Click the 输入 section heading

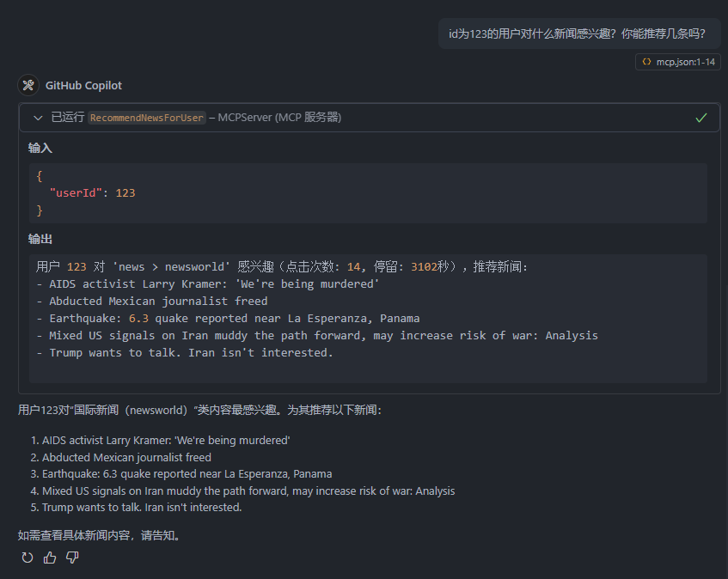pos(40,148)
